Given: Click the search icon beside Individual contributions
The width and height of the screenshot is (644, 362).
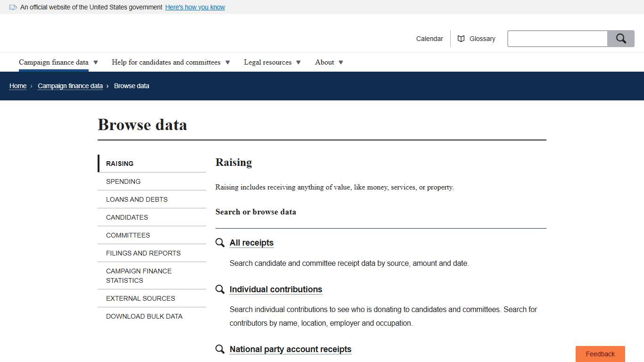Looking at the screenshot, I should [220, 289].
